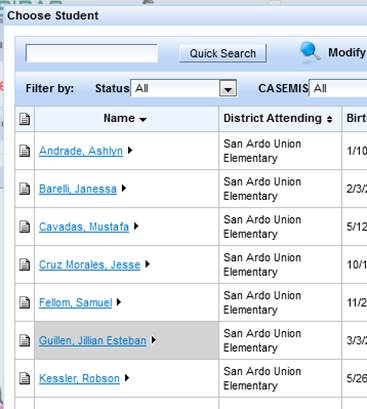Expand arrow next to Fellom, Samuel
This screenshot has height=409, width=367.
(x=119, y=302)
